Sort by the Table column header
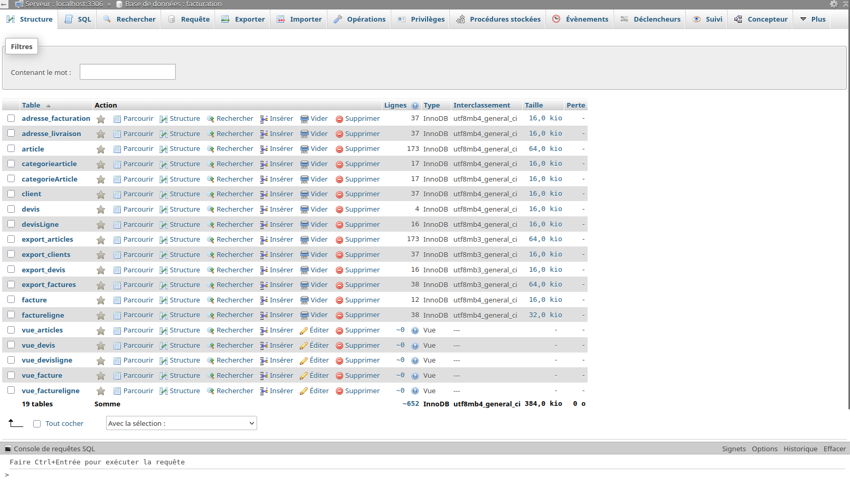This screenshot has width=850, height=504. [31, 105]
